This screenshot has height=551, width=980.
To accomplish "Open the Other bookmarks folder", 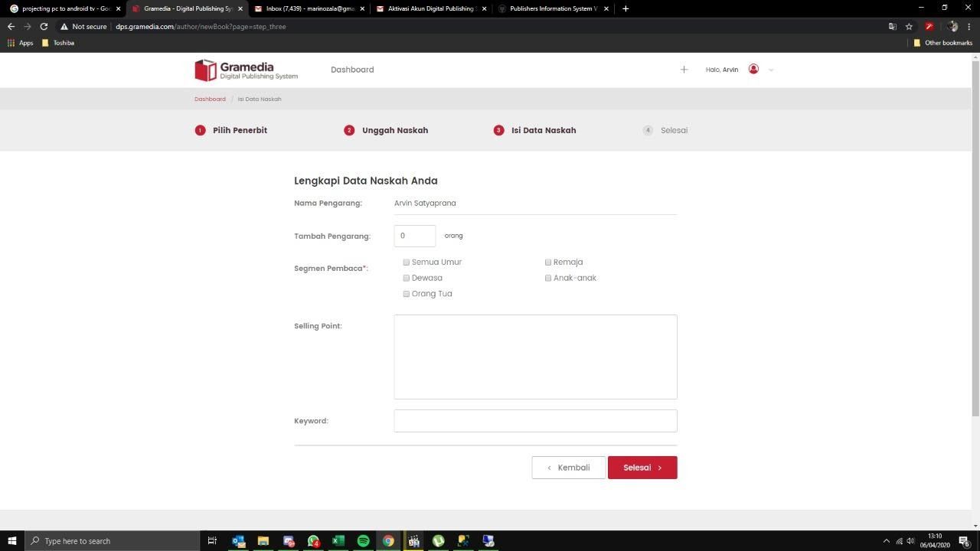I will pos(942,43).
